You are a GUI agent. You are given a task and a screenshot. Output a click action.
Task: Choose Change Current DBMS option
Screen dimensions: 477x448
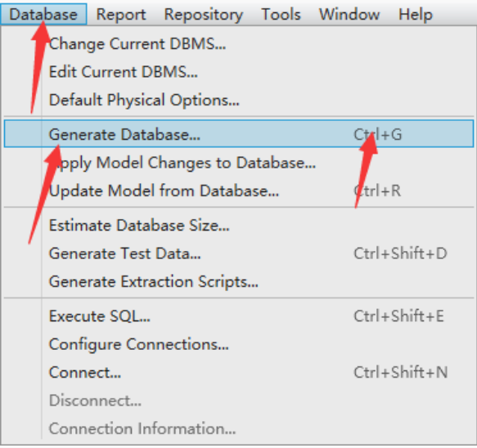239,44
